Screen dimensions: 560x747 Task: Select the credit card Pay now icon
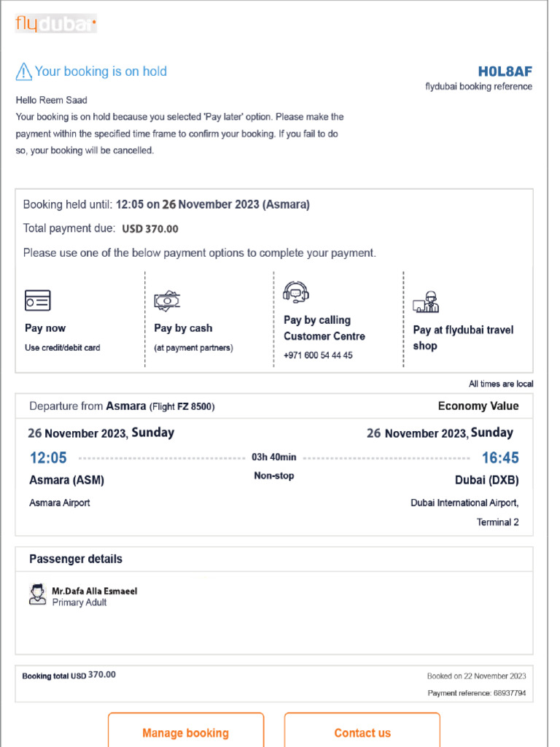pos(38,301)
